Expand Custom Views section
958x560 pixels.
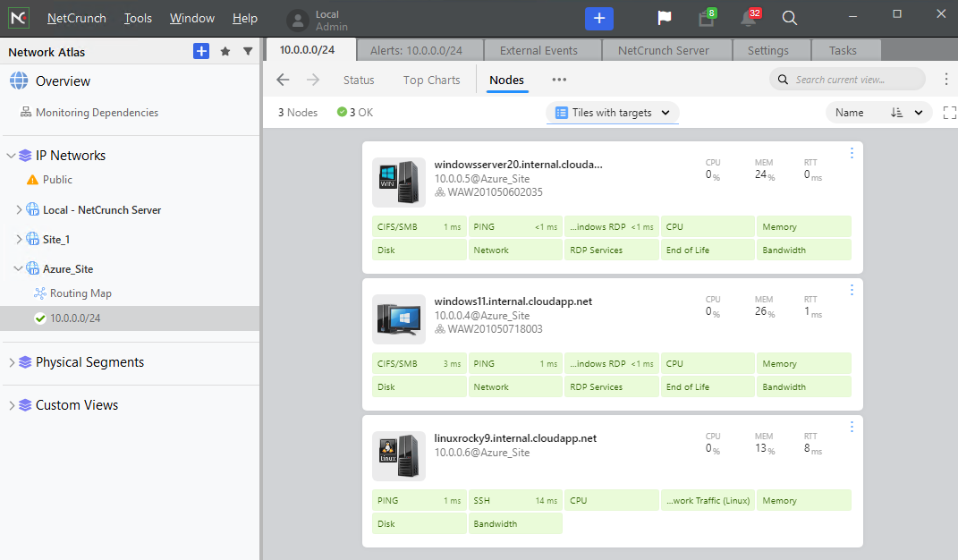point(11,404)
